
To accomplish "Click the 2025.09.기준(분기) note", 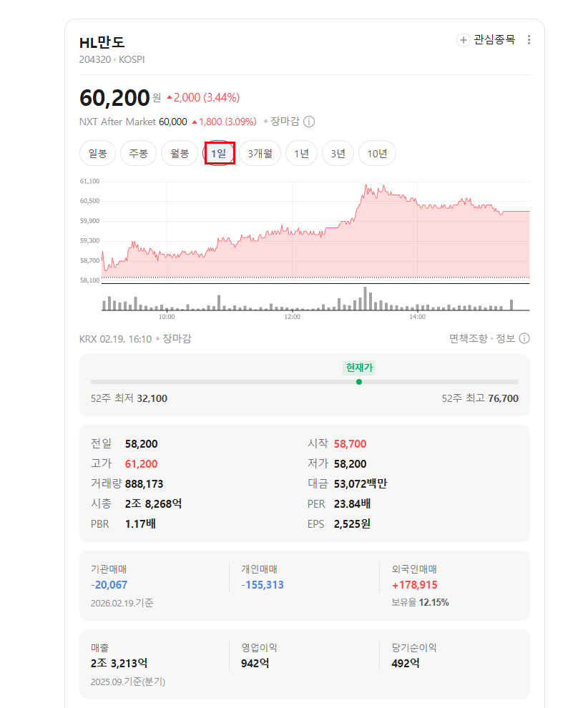I will (128, 682).
